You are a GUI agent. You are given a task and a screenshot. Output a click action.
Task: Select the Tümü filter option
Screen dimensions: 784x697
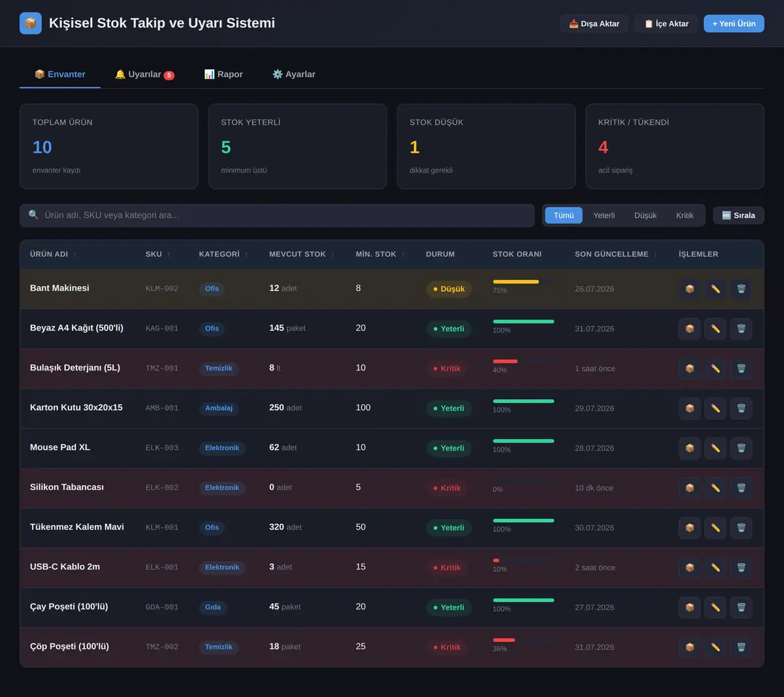(x=564, y=216)
